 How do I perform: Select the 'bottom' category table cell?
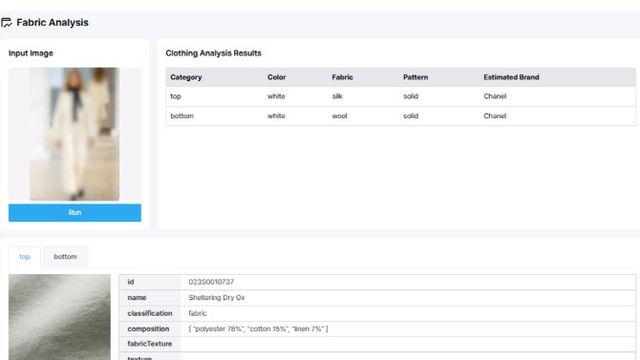182,116
